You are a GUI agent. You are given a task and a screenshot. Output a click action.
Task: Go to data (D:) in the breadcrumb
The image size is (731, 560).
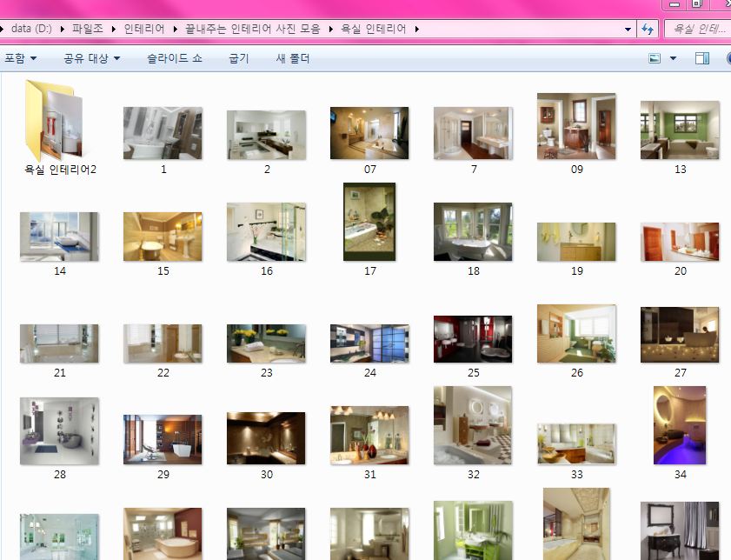point(31,29)
